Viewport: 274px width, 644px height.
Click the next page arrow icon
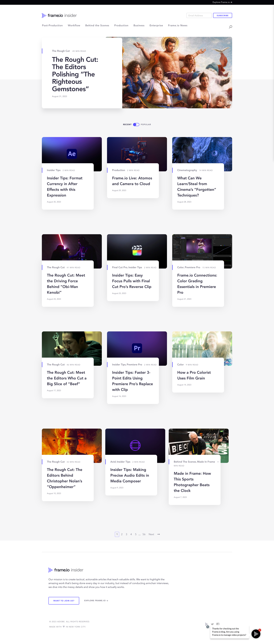[158, 534]
